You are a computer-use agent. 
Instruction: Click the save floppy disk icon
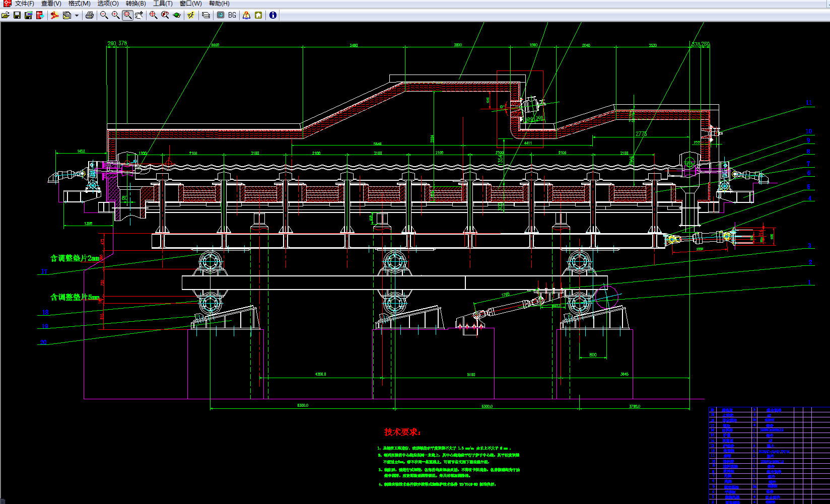(17, 15)
